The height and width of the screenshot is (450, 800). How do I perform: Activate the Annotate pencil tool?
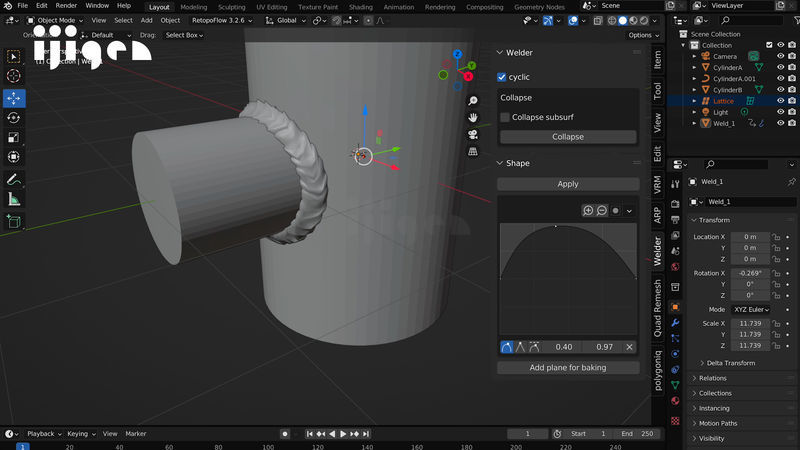pyautogui.click(x=14, y=180)
